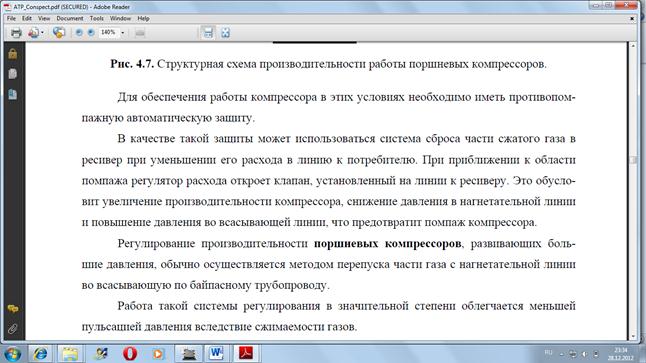Open the Window menu
Image resolution: width=646 pixels, height=363 pixels.
(120, 19)
